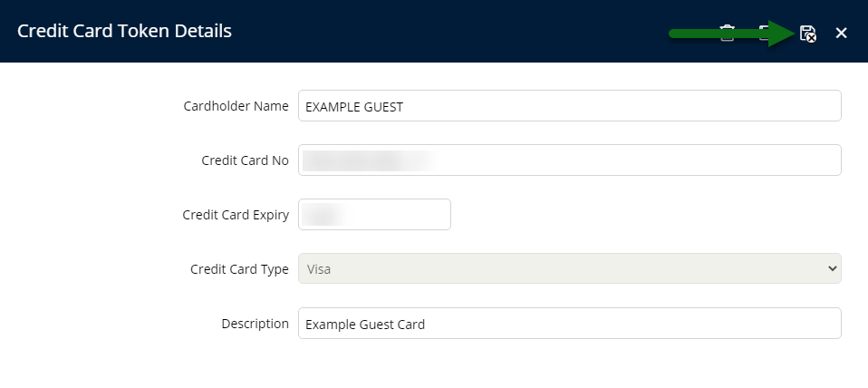Image resolution: width=868 pixels, height=388 pixels.
Task: Delete the token using the trash icon
Action: pos(727,34)
